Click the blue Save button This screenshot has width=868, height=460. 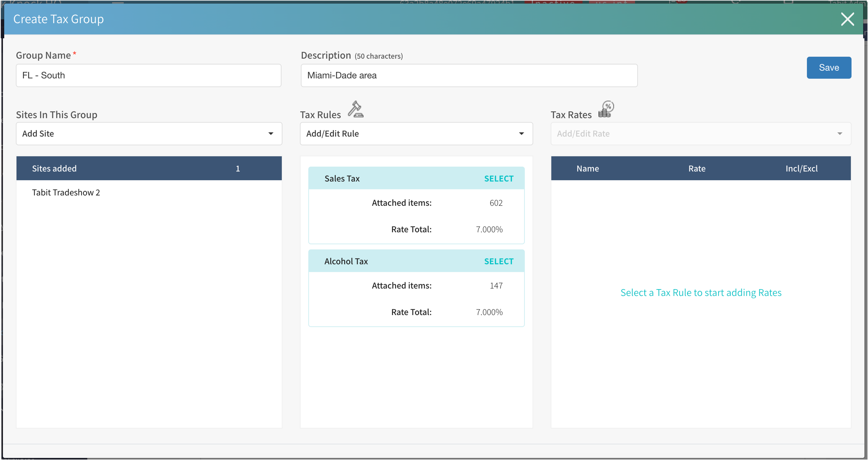829,68
